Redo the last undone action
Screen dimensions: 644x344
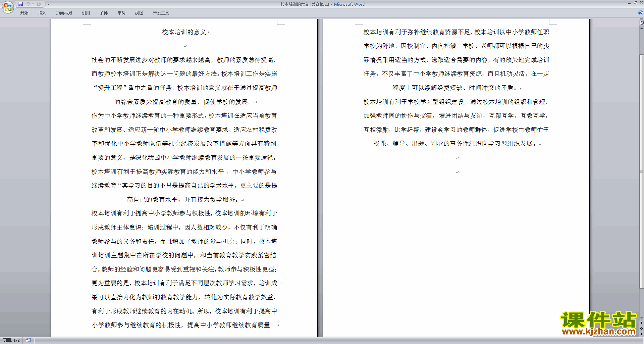[39, 4]
